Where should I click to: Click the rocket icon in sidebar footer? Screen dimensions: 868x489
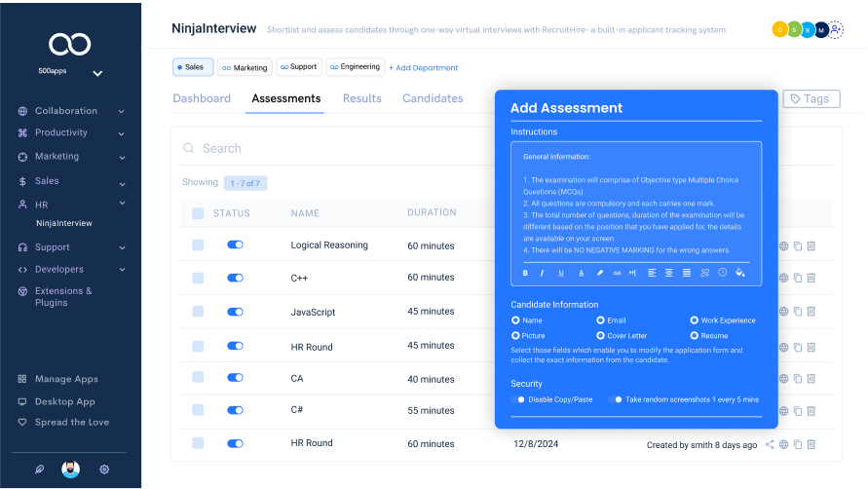tap(39, 470)
